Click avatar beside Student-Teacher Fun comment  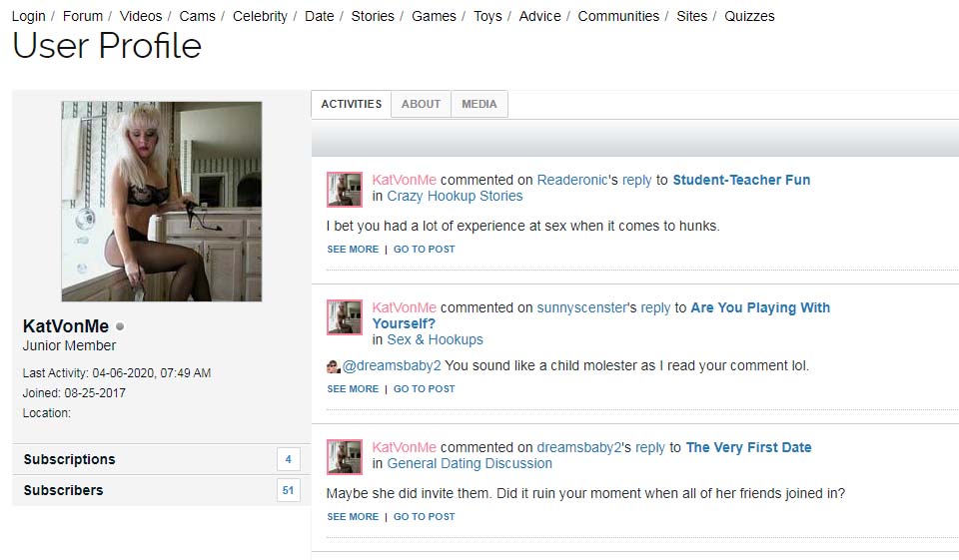click(x=345, y=189)
